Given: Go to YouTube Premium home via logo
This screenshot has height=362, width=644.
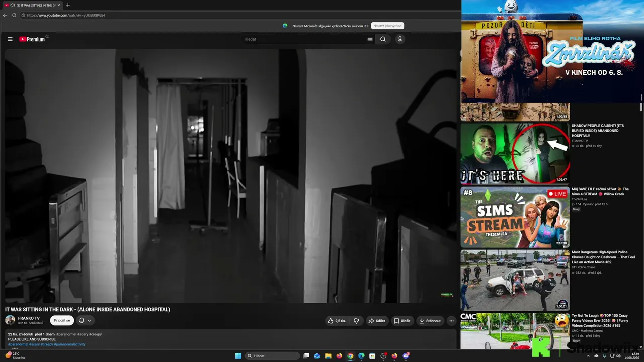Looking at the screenshot, I should tap(33, 39).
